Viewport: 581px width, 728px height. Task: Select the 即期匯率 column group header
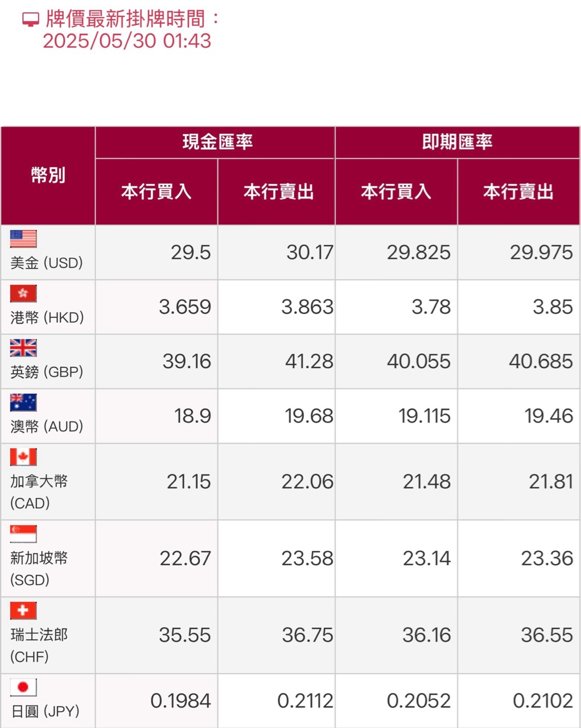(x=458, y=142)
